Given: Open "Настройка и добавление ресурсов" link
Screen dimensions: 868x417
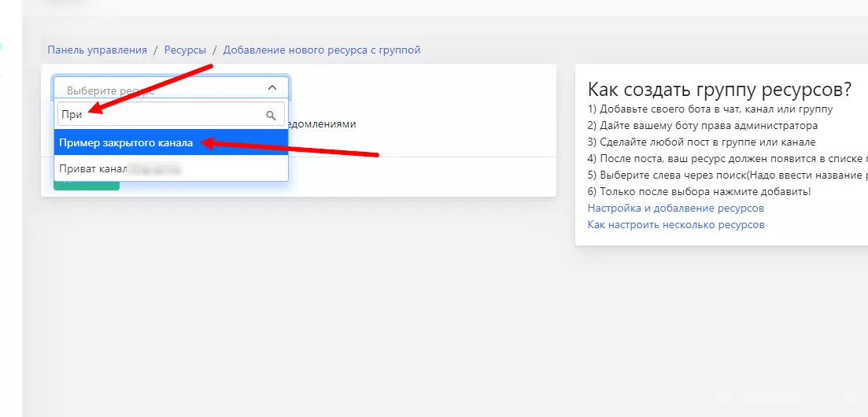Looking at the screenshot, I should 676,208.
